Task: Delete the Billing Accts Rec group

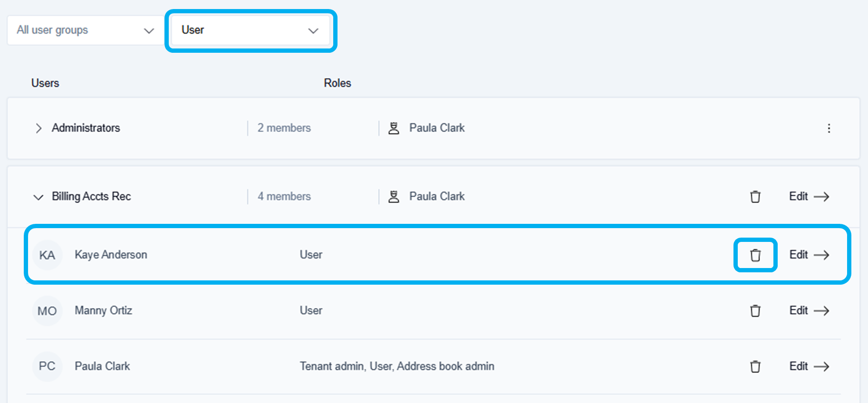Action: [755, 197]
